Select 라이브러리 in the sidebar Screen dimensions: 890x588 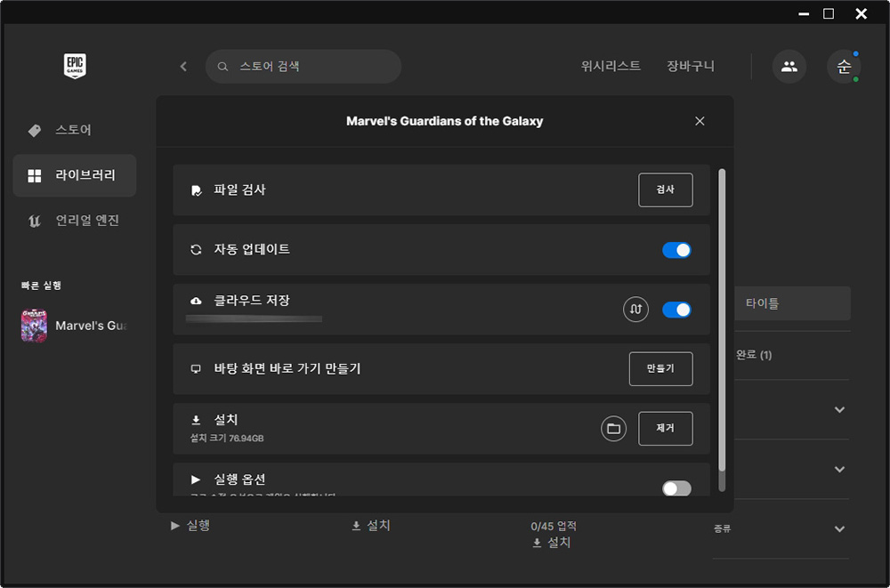[x=75, y=175]
